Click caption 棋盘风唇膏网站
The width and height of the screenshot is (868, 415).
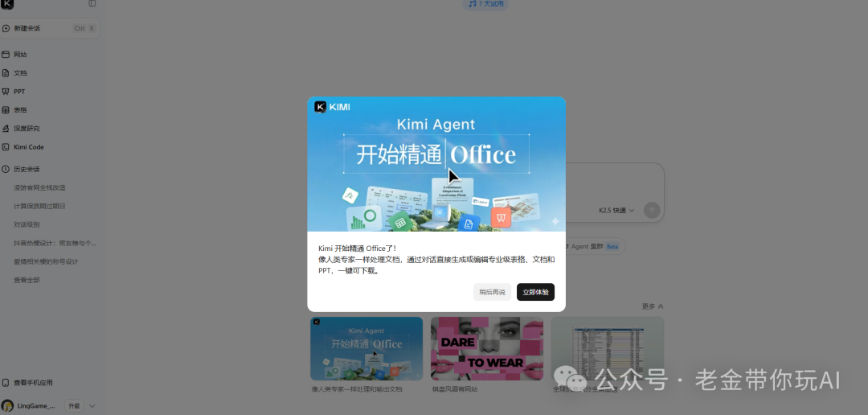(x=454, y=389)
